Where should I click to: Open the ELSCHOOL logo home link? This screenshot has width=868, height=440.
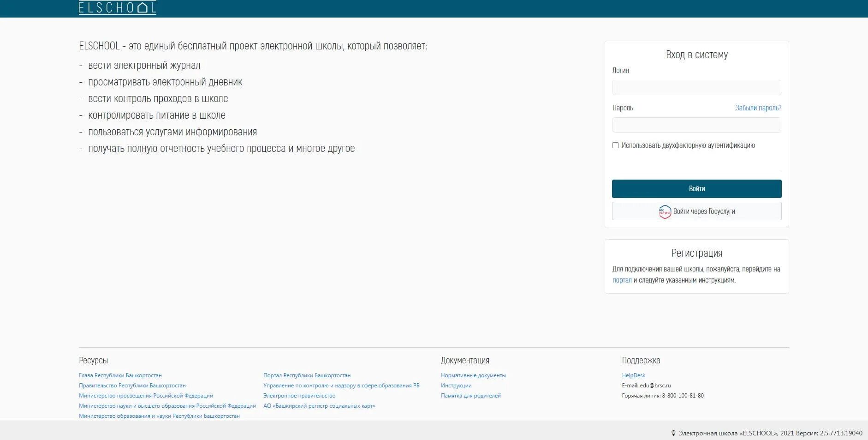pyautogui.click(x=117, y=7)
